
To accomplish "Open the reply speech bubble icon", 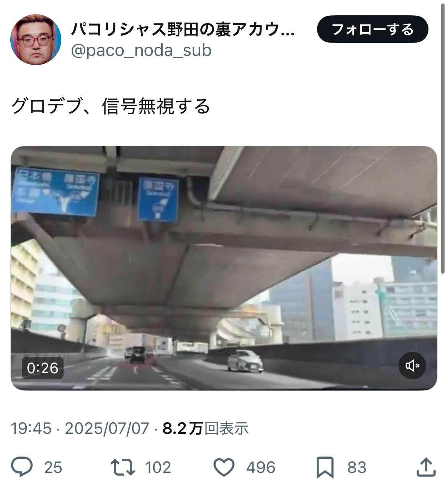I will pyautogui.click(x=22, y=468).
